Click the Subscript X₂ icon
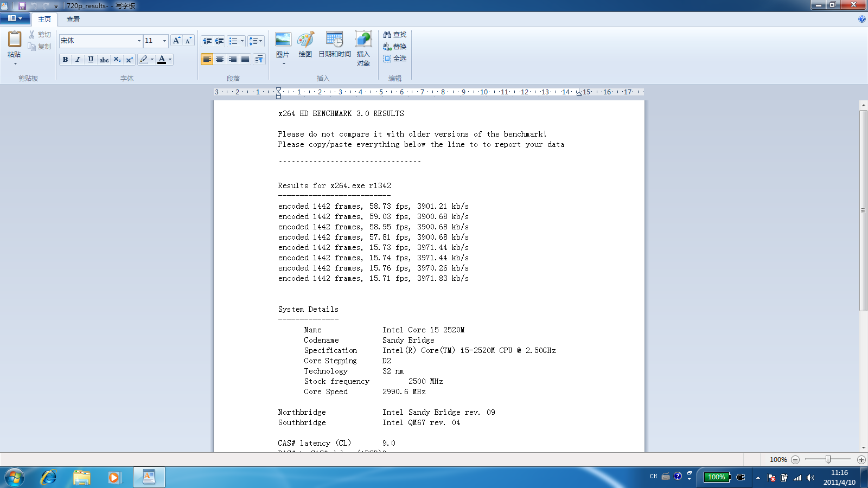868x488 pixels. (x=117, y=60)
